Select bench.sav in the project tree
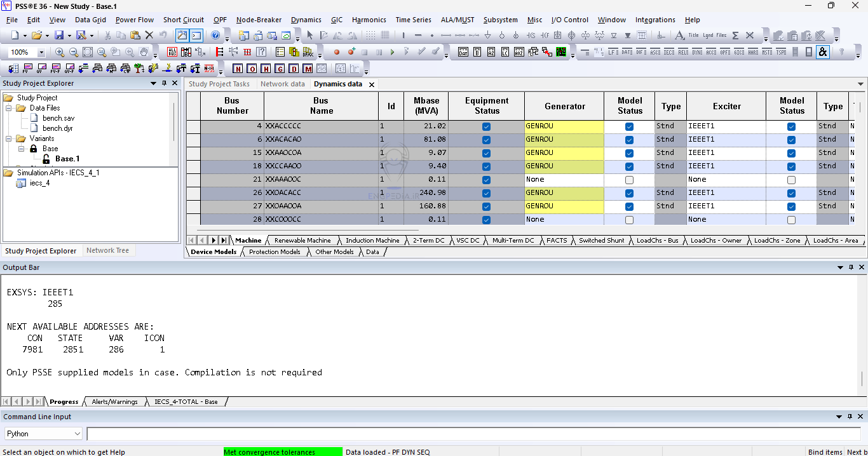Image resolution: width=868 pixels, height=456 pixels. pyautogui.click(x=58, y=118)
